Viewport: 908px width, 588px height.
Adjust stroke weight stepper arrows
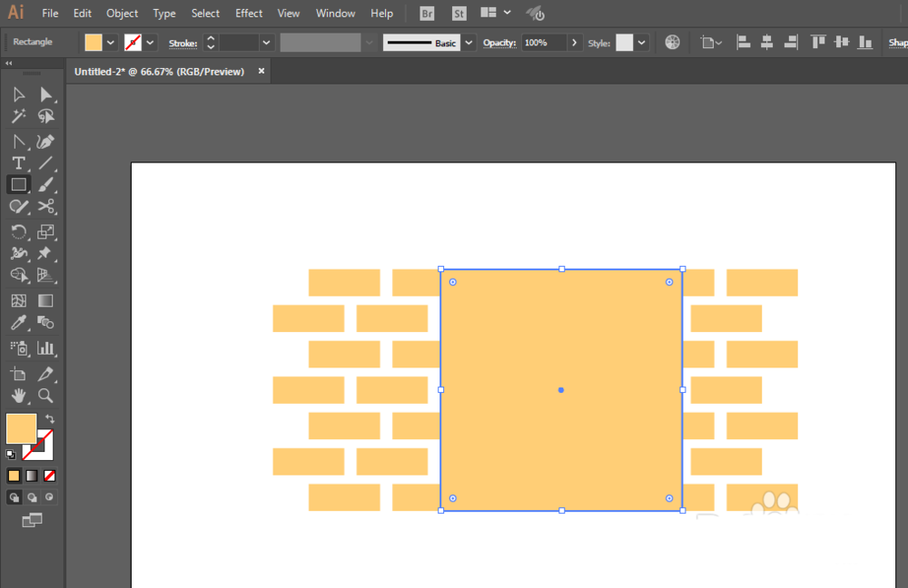tap(211, 43)
